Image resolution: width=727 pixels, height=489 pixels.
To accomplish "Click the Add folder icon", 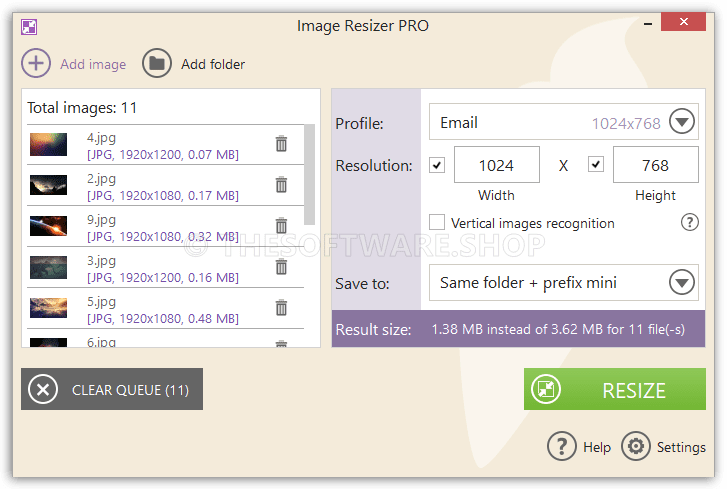I will 157,63.
